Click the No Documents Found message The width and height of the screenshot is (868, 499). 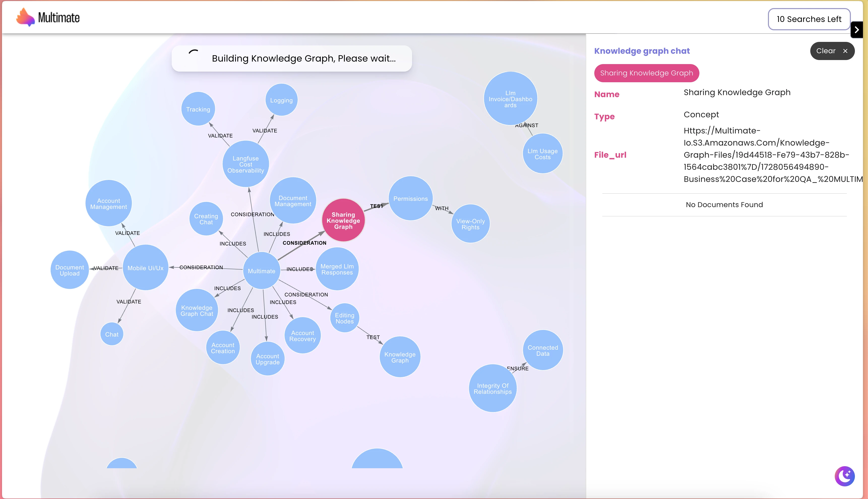[724, 205]
